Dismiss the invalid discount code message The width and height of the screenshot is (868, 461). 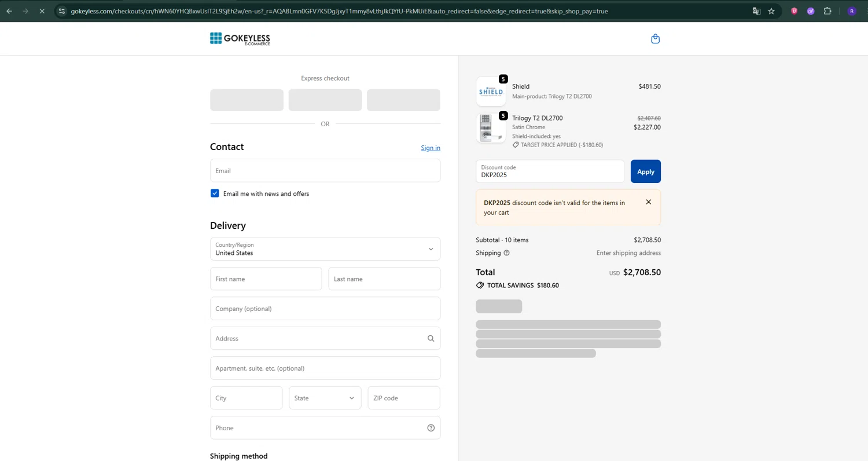click(x=648, y=202)
